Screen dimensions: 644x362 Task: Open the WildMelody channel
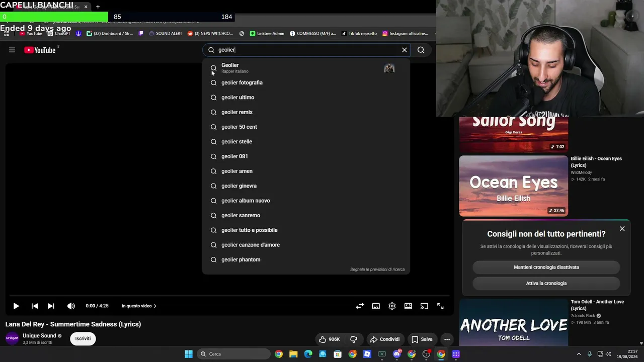coord(581,172)
